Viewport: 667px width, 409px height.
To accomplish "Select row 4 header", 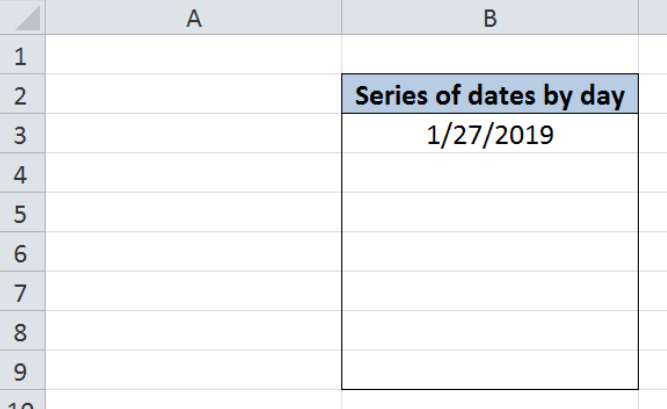I will pos(23,172).
